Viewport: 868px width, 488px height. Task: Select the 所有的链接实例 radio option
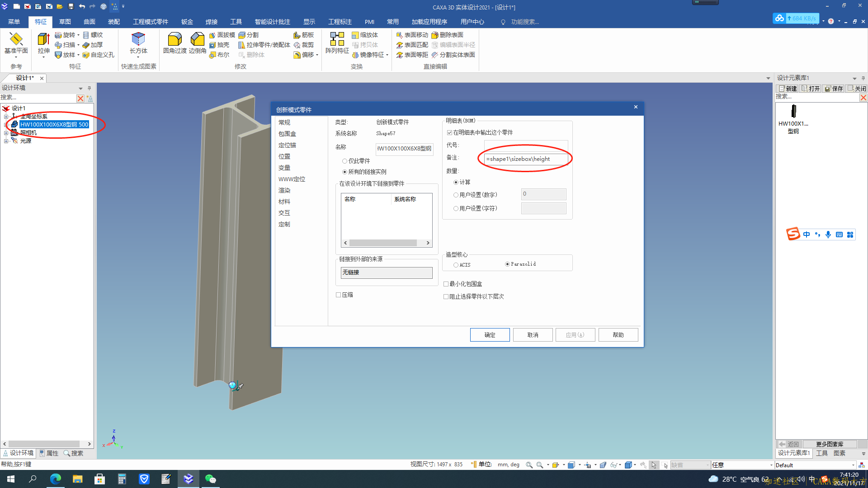[x=344, y=172]
